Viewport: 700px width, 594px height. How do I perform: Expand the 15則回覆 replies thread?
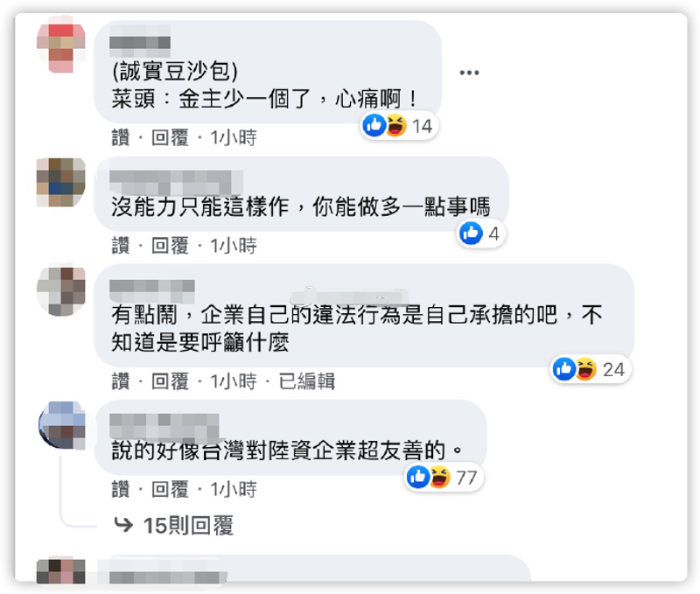(188, 525)
